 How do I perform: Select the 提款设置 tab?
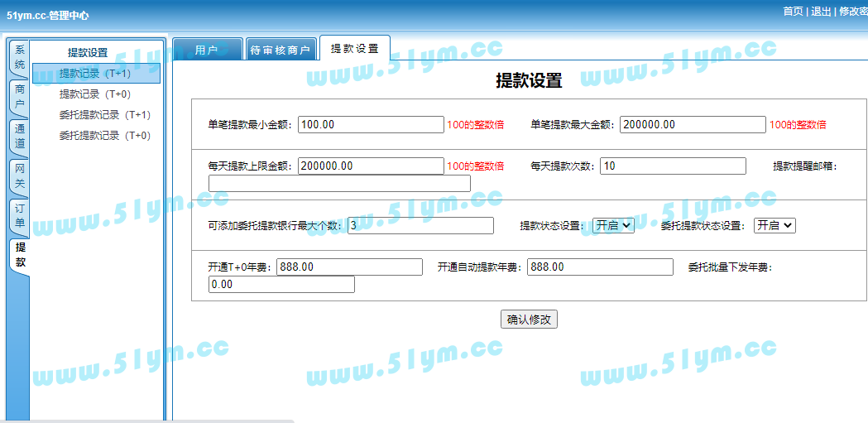355,48
